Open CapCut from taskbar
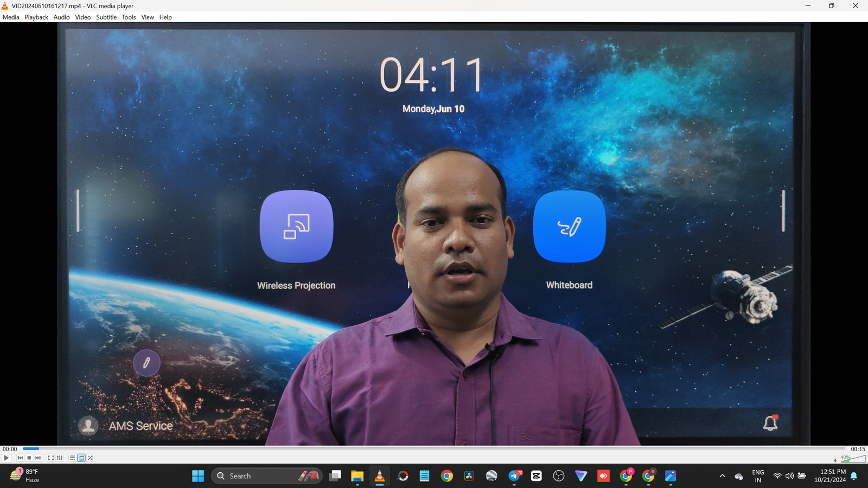Image resolution: width=868 pixels, height=488 pixels. click(537, 476)
